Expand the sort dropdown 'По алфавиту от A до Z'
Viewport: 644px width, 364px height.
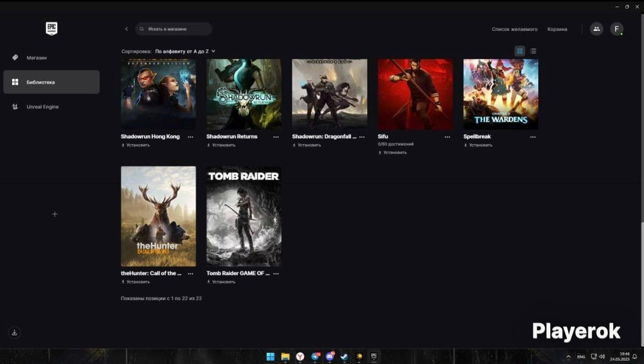pyautogui.click(x=185, y=51)
